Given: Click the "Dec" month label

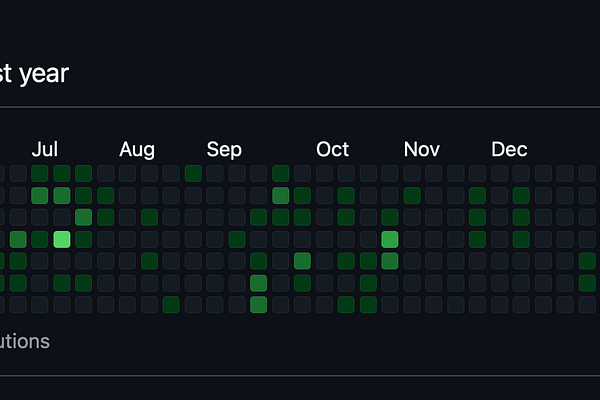Looking at the screenshot, I should (509, 149).
